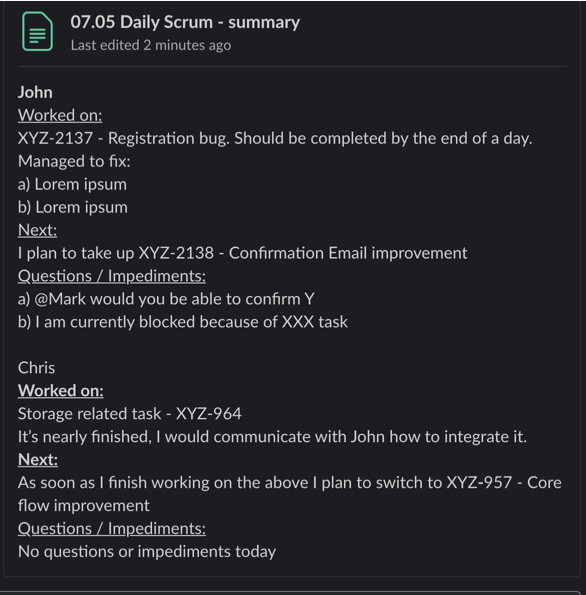586x595 pixels.
Task: Click John's underlined 'Worked on:' heading
Action: coord(60,115)
